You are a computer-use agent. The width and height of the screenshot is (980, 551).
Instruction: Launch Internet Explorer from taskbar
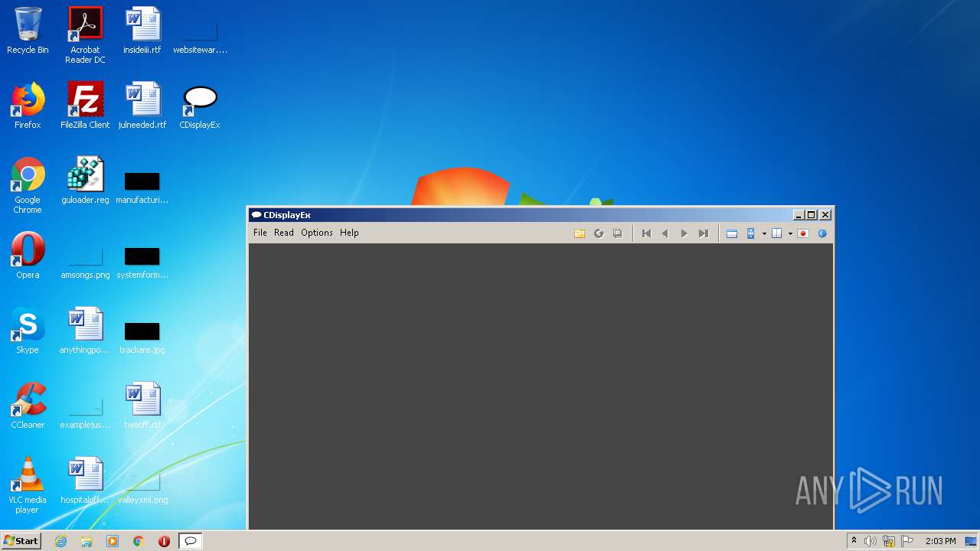pyautogui.click(x=60, y=541)
